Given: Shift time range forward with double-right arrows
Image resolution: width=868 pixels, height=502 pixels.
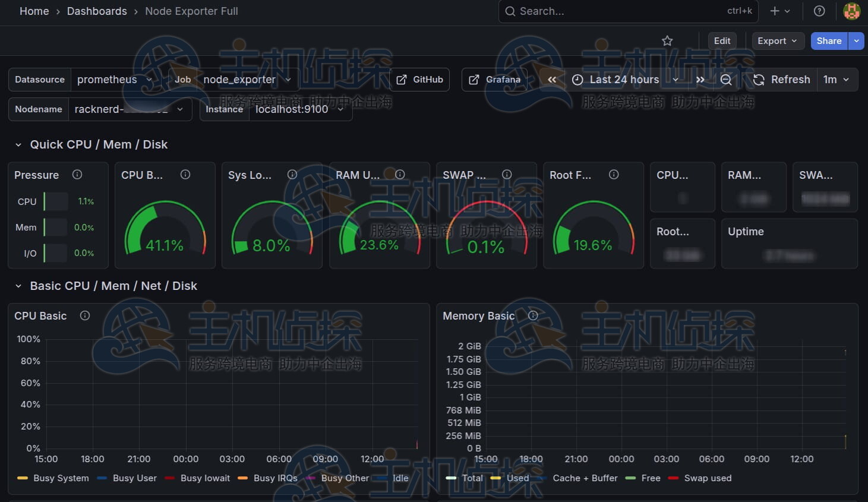Looking at the screenshot, I should [x=700, y=80].
